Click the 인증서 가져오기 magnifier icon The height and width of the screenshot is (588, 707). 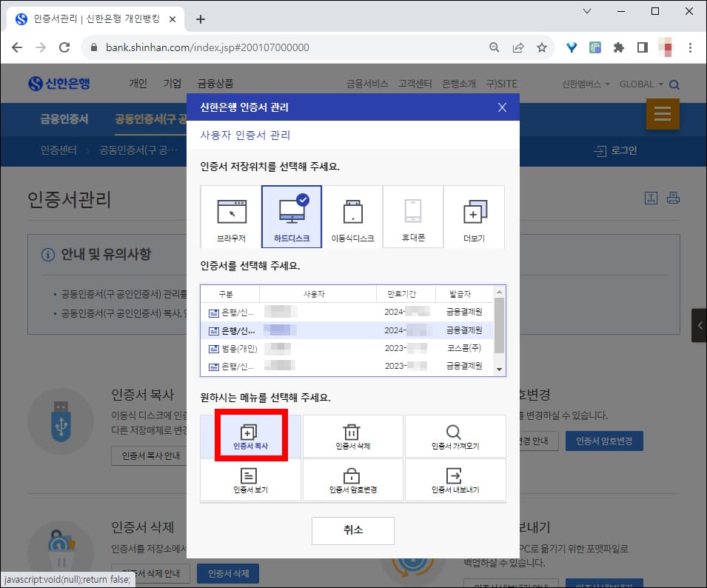point(455,430)
